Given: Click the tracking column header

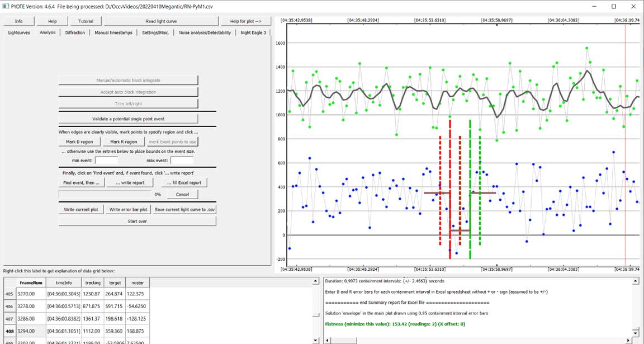Looking at the screenshot, I should [93, 283].
